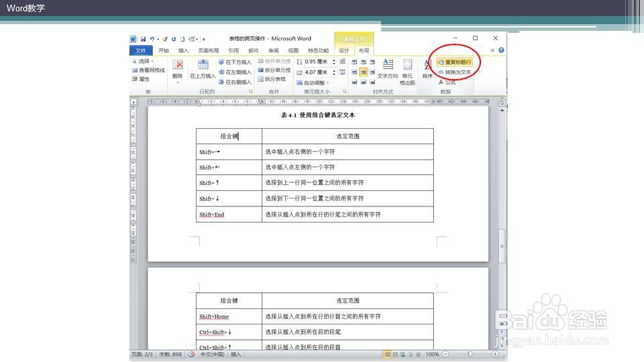The image size is (644, 362).
Task: Open 选择 select dropdown
Action: 142,61
